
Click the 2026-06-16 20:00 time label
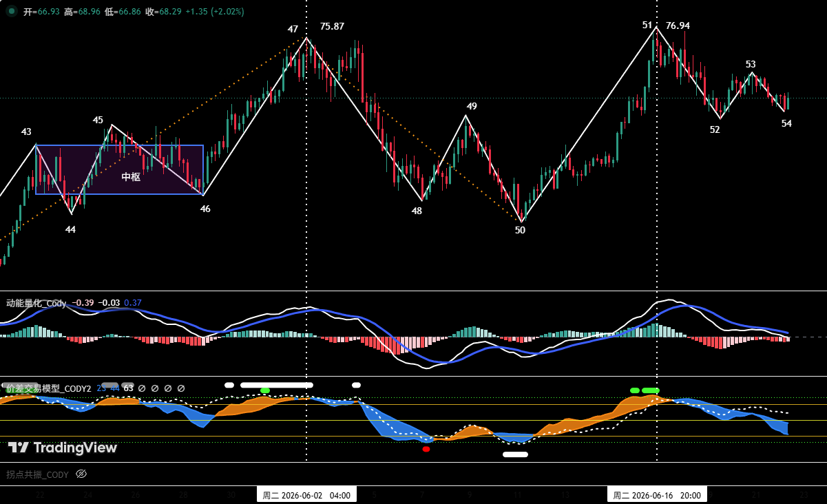(x=657, y=495)
